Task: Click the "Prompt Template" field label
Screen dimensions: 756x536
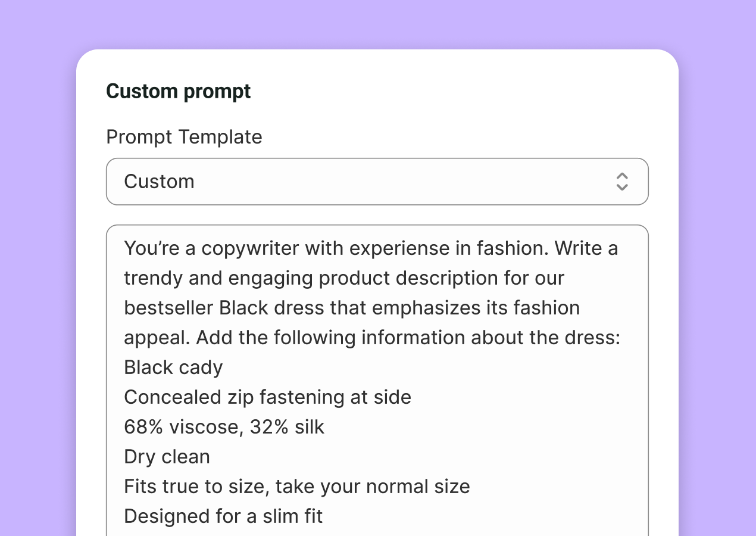Action: (184, 137)
